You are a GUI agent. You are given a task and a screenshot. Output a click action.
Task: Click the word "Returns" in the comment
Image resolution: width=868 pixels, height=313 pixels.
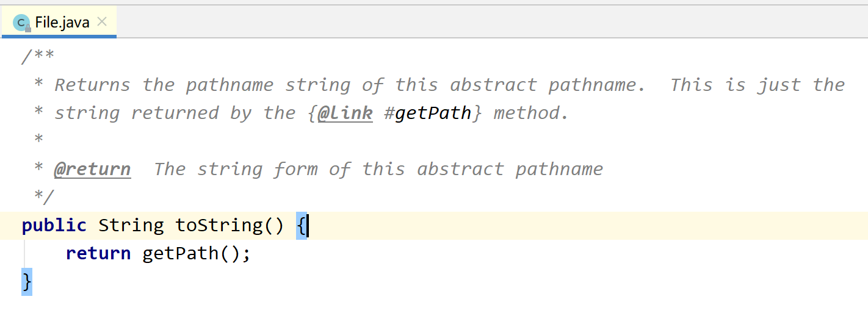pos(92,85)
